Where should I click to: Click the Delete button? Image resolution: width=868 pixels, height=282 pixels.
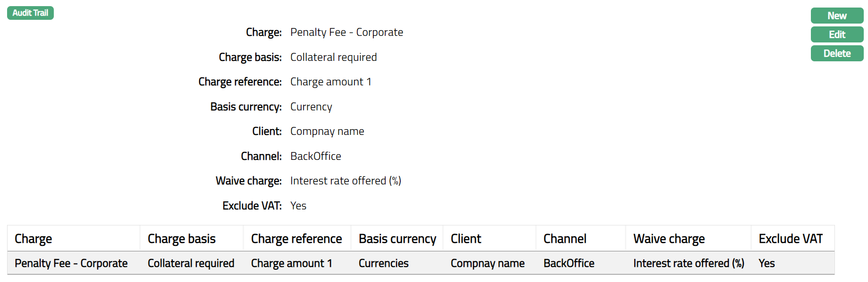click(x=836, y=53)
